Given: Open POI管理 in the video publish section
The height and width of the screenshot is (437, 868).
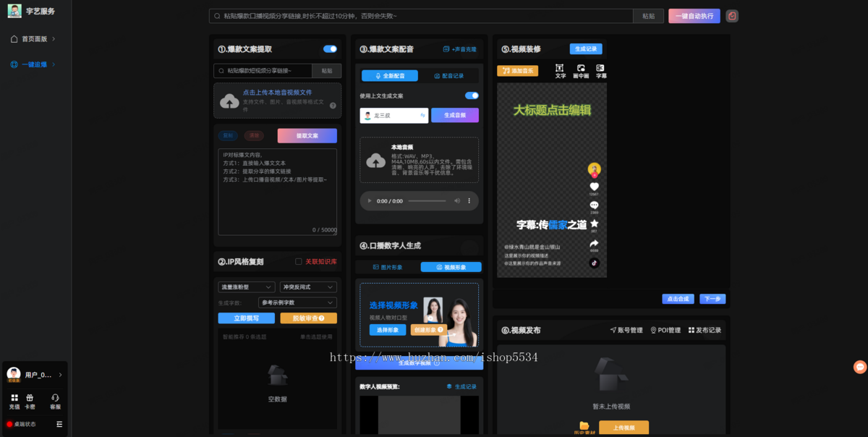Looking at the screenshot, I should 665,330.
